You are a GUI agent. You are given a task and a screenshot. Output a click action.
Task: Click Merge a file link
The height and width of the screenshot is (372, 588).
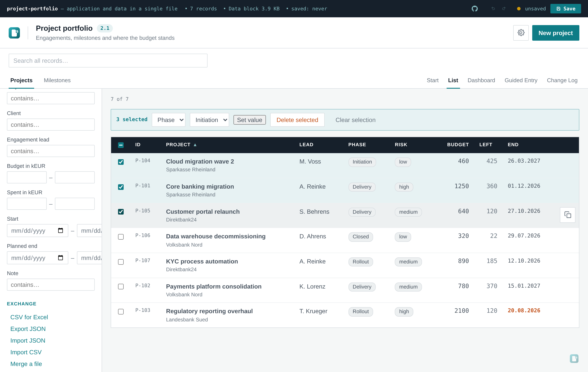(26, 364)
